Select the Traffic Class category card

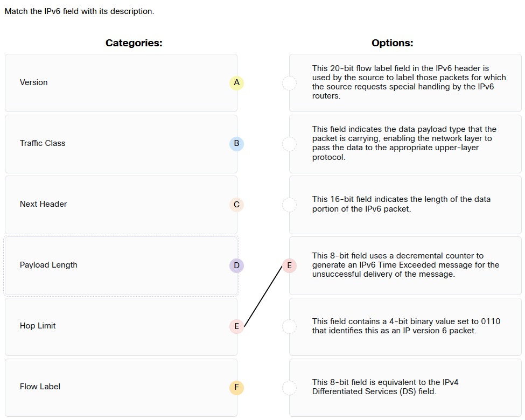(x=121, y=143)
